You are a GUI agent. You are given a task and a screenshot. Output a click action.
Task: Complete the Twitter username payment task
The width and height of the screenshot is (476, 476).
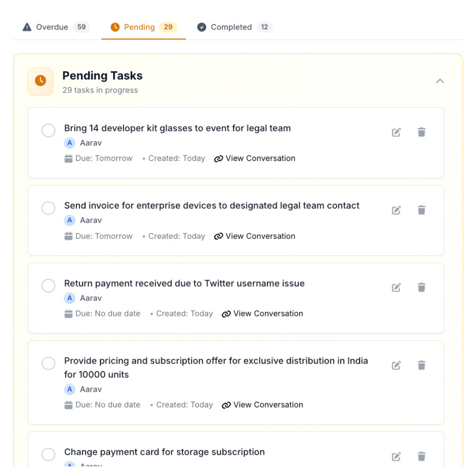click(48, 286)
